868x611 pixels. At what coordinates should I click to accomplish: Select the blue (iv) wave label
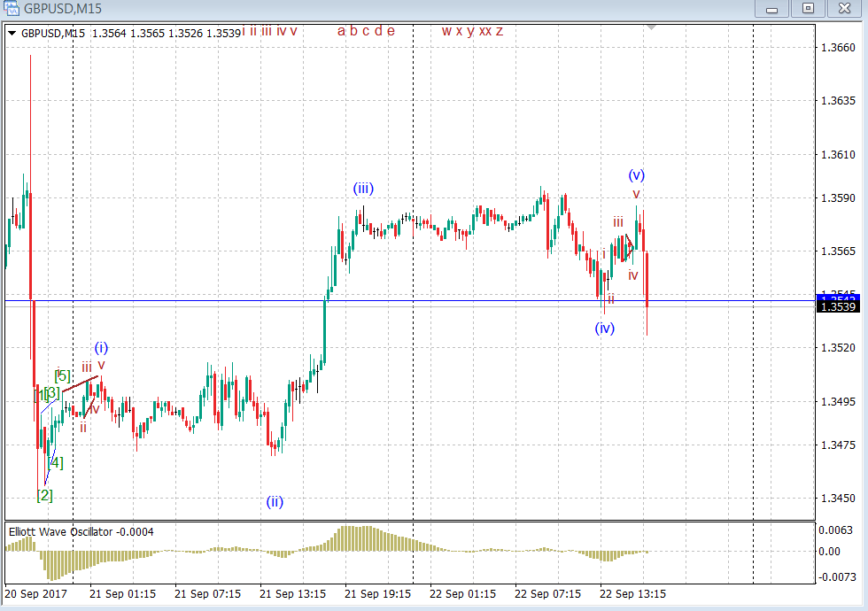(604, 329)
